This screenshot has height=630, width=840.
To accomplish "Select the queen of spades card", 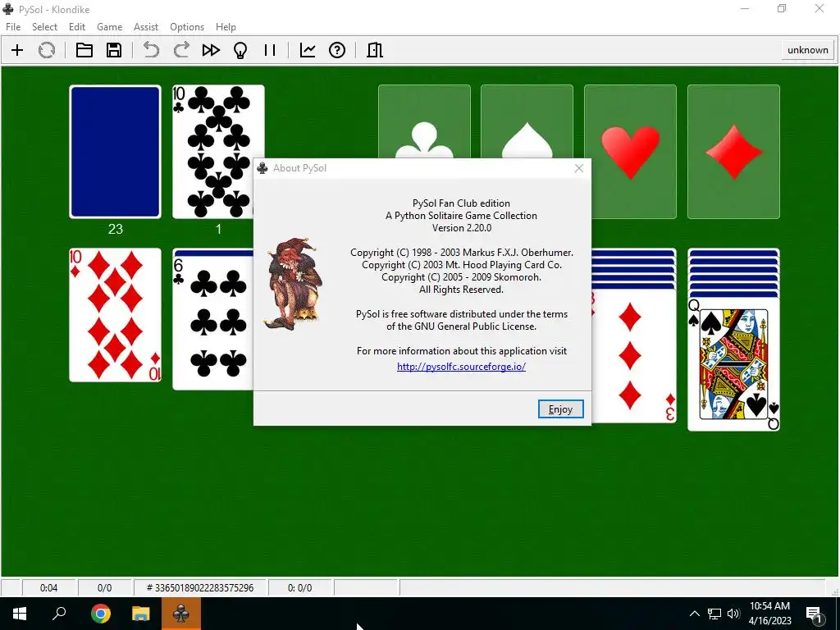I will click(x=733, y=364).
